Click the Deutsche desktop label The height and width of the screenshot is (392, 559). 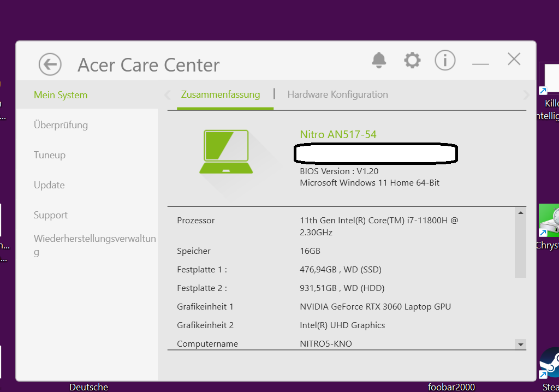click(x=88, y=387)
